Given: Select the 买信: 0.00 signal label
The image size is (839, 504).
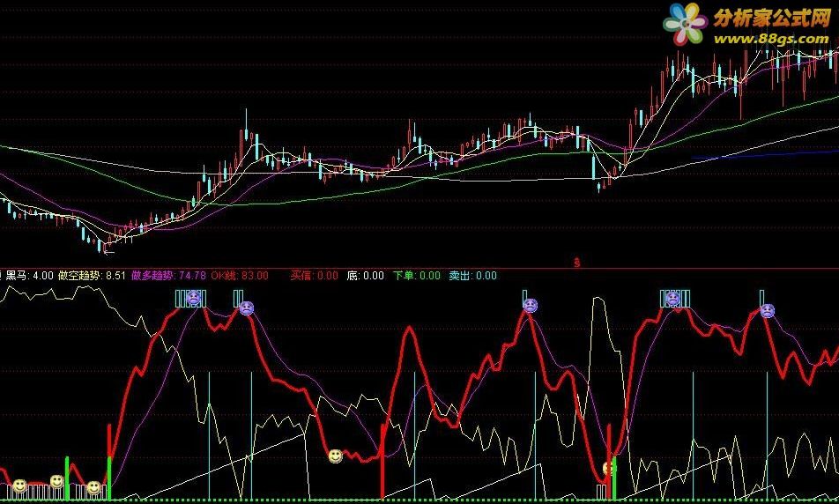Looking at the screenshot, I should click(314, 276).
